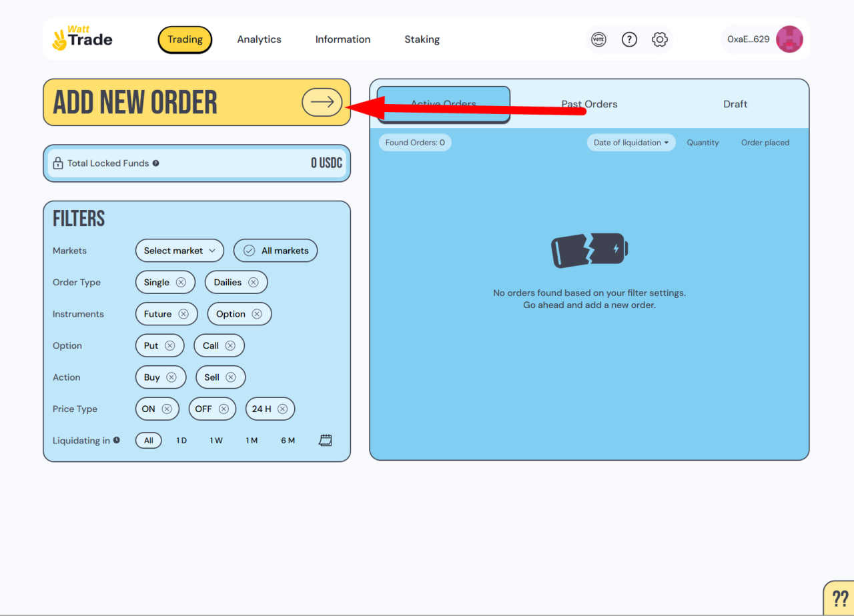854x616 pixels.
Task: Toggle the Single order type chip
Action: [165, 282]
